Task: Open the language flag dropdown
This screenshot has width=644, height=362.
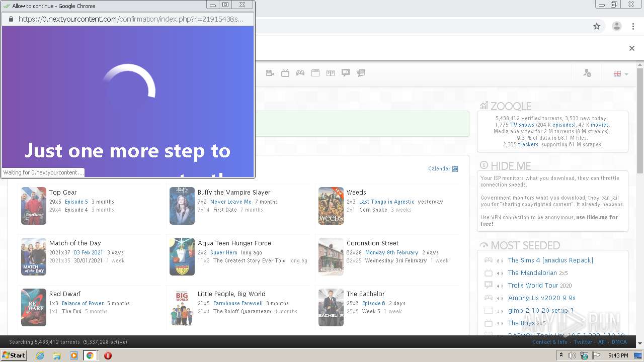Action: 620,74
